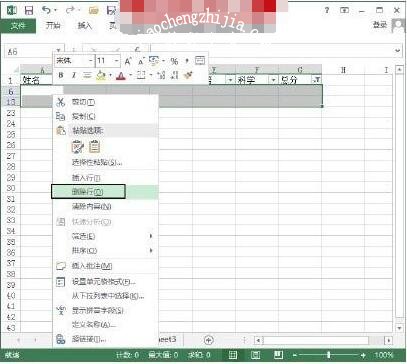Image resolution: width=407 pixels, height=364 pixels.
Task: Switch to the 开始 ribbon tab
Action: click(53, 26)
